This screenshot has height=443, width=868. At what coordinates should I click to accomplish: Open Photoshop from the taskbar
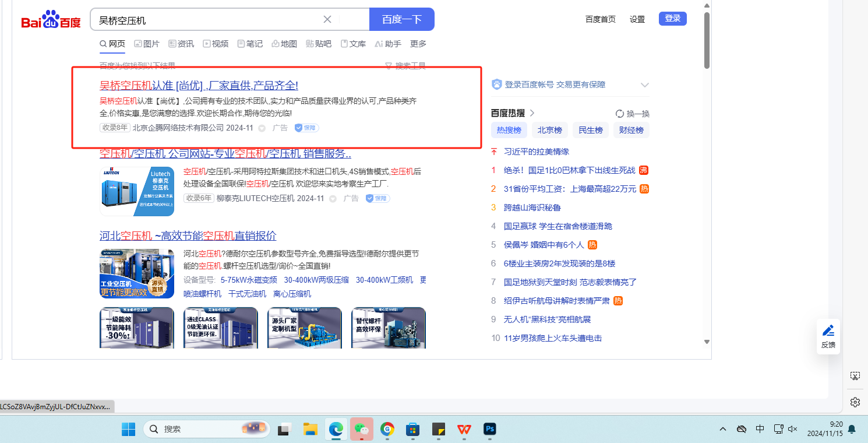pos(490,429)
